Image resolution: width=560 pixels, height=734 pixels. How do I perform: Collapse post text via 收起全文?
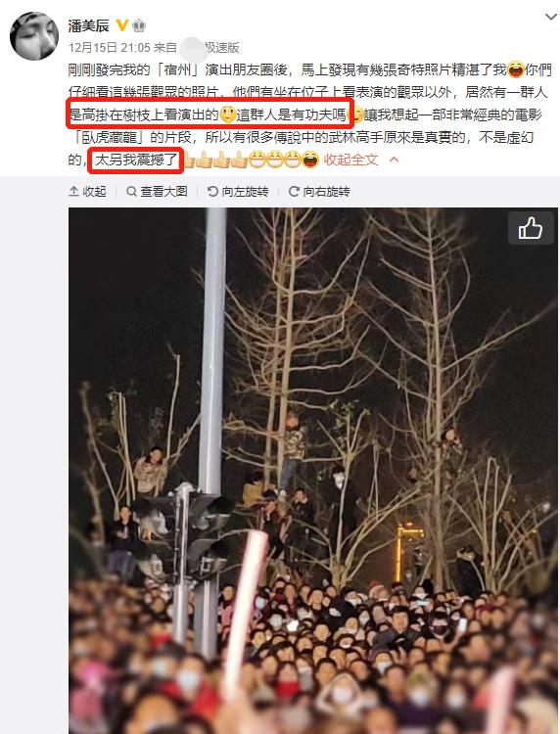[350, 160]
